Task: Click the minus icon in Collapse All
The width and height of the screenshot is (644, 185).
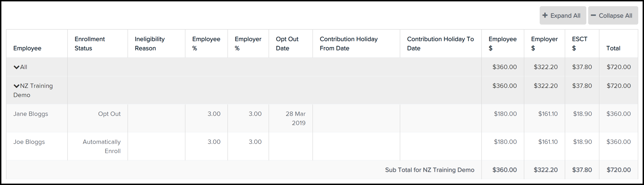Action: [x=593, y=15]
